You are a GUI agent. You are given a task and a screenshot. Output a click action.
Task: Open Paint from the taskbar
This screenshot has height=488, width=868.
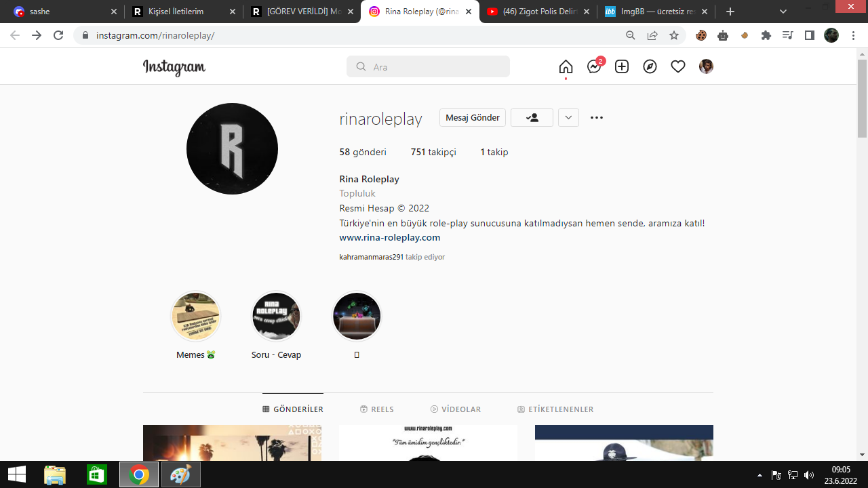click(180, 474)
